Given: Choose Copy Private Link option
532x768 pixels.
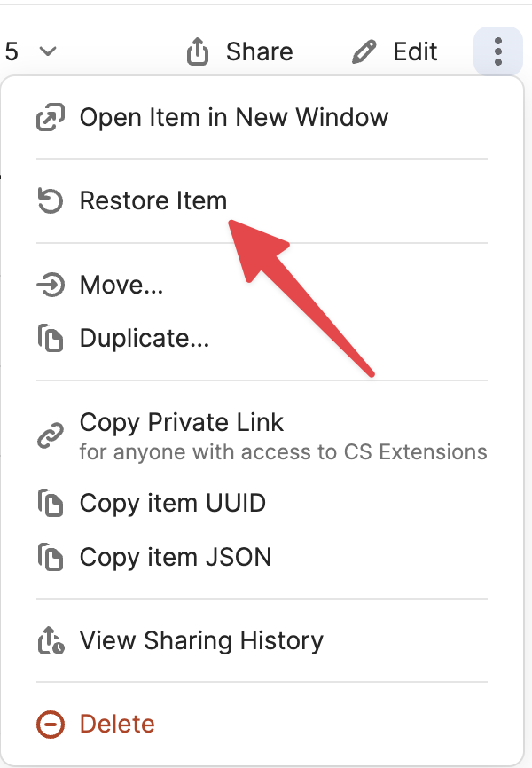Looking at the screenshot, I should click(x=182, y=423).
